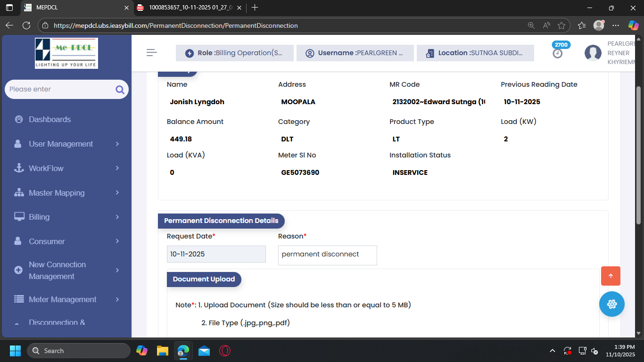Screen dimensions: 644x362
Task: Launch Opera browser from taskbar
Action: pyautogui.click(x=225, y=351)
